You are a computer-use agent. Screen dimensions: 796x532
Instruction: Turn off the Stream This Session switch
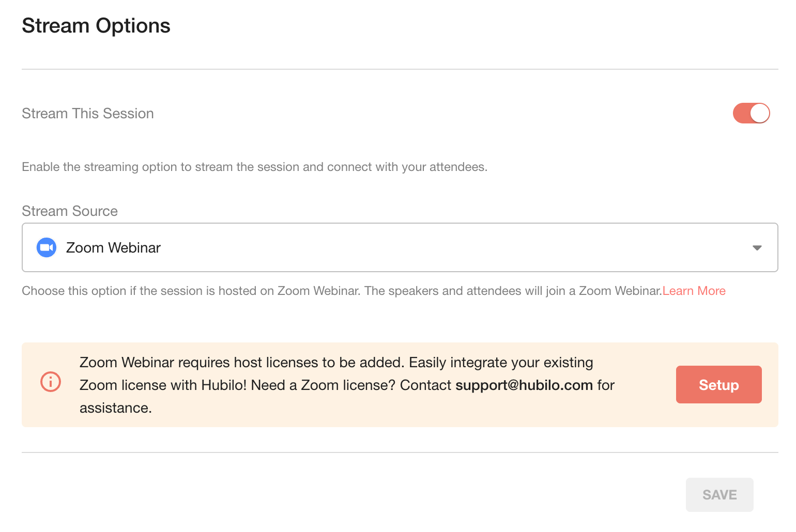[x=751, y=113]
